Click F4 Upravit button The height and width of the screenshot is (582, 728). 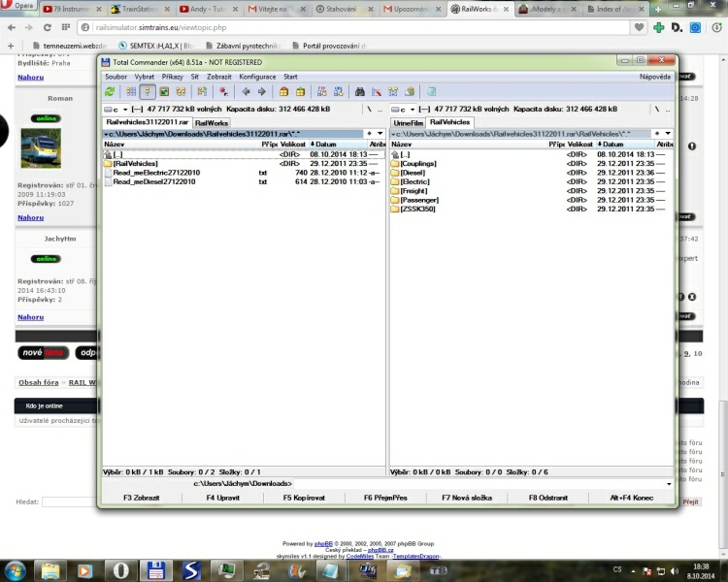point(223,498)
